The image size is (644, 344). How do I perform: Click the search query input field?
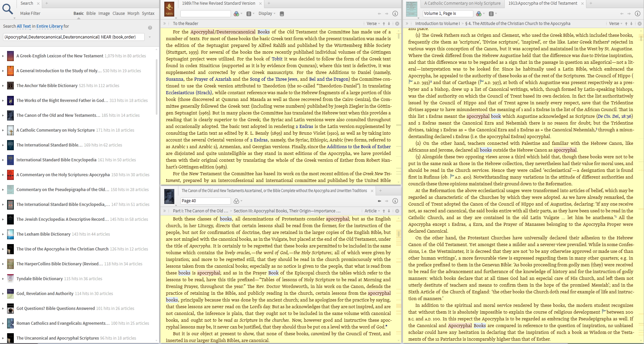74,37
